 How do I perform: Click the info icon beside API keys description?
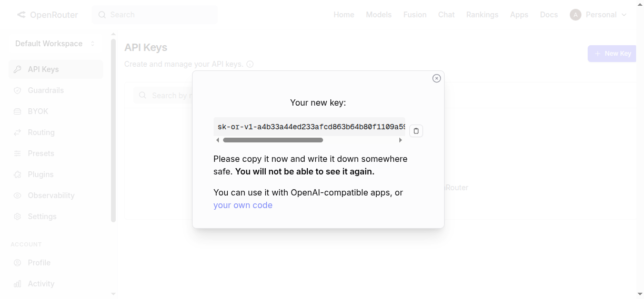tap(250, 64)
